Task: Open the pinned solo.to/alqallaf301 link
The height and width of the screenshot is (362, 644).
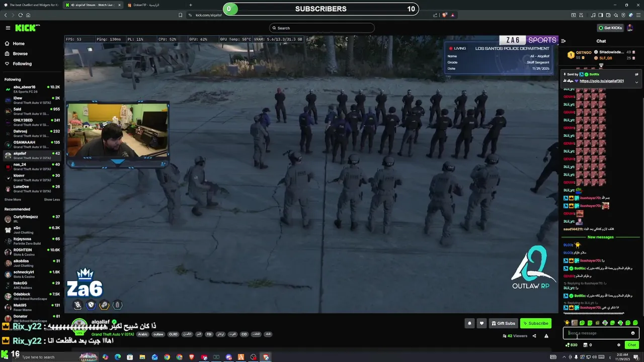Action: coord(601,81)
